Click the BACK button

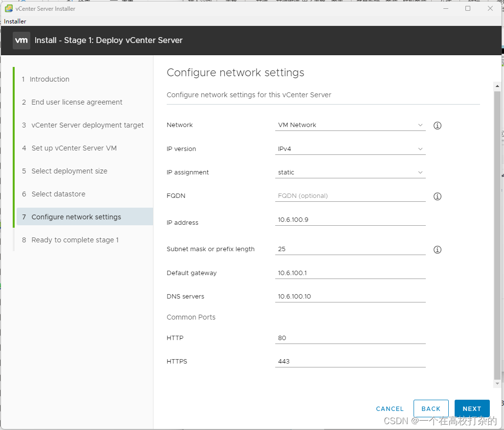(431, 408)
